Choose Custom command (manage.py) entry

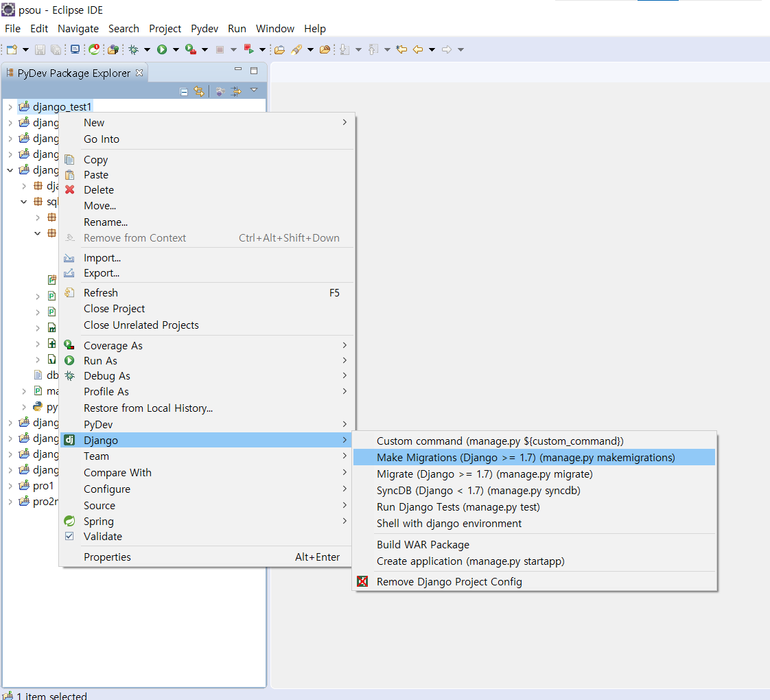click(535, 441)
